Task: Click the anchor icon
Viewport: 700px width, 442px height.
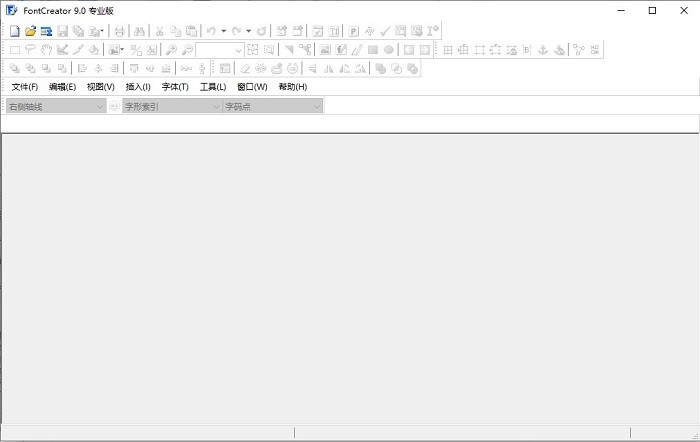Action: [543, 50]
